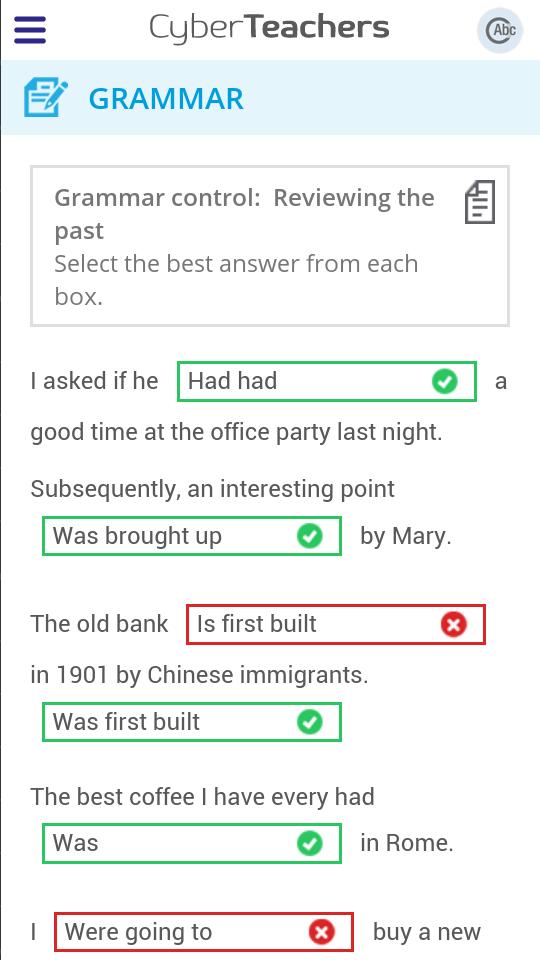Select the GRAMMAR section heading
This screenshot has height=960, width=540.
click(x=166, y=99)
